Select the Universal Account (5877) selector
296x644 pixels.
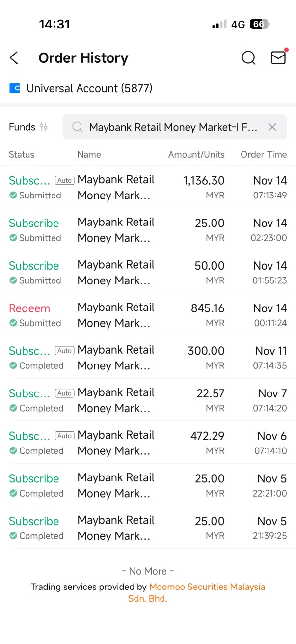[x=89, y=88]
